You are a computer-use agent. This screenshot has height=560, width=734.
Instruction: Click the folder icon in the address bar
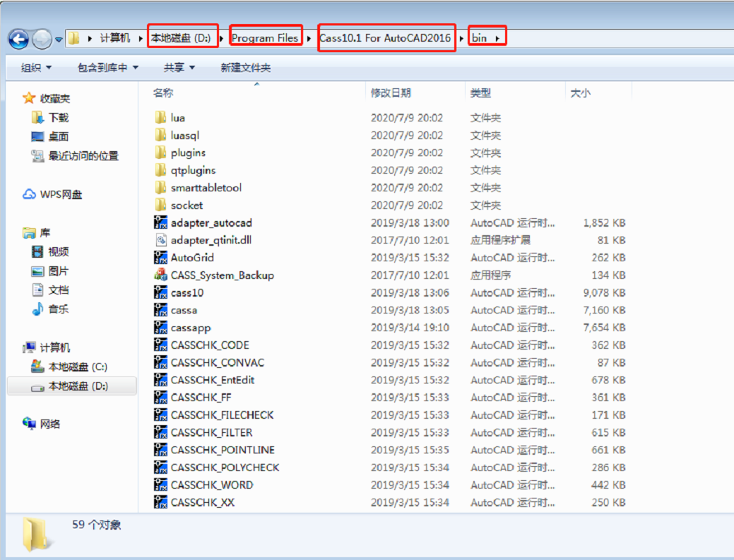74,38
